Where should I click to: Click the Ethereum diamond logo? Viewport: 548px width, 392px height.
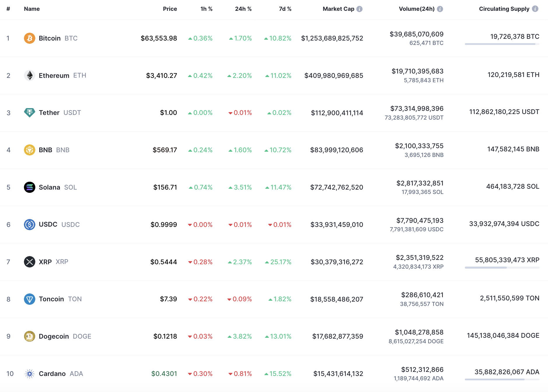click(x=29, y=76)
